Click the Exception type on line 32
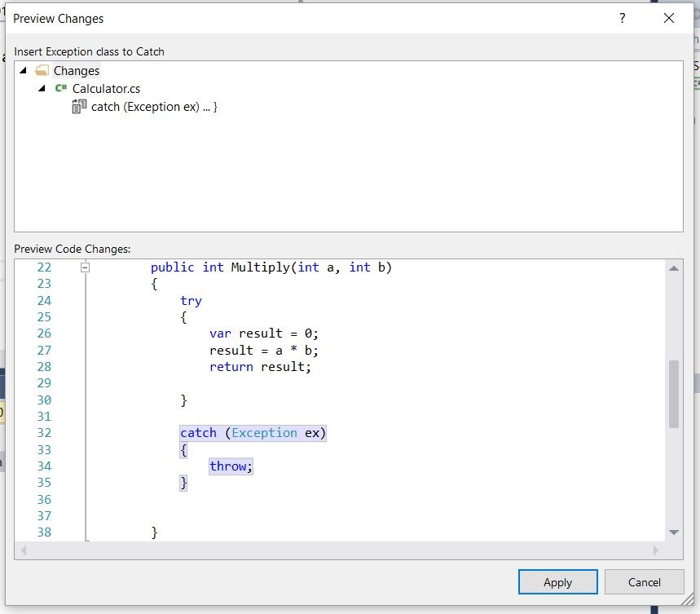 click(x=264, y=433)
